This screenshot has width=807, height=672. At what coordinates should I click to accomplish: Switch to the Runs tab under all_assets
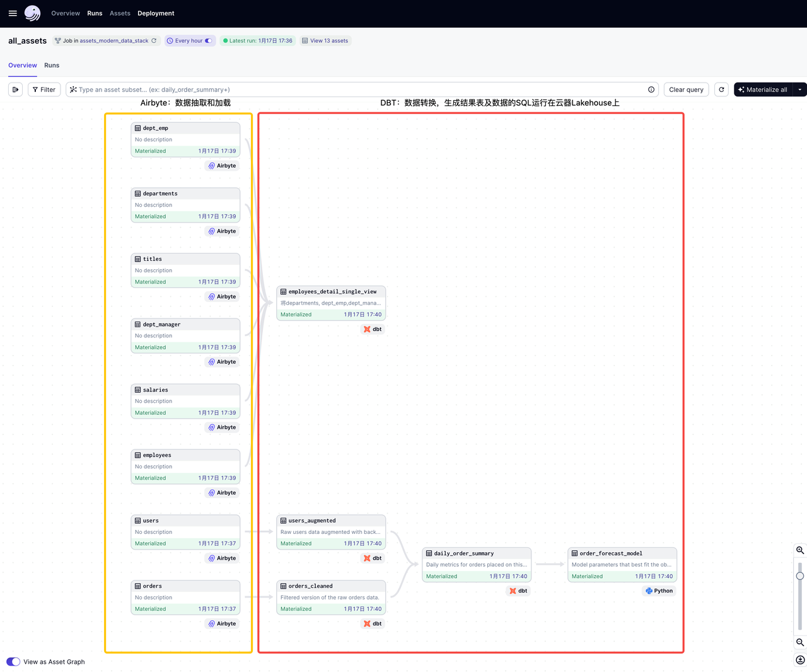(x=52, y=66)
